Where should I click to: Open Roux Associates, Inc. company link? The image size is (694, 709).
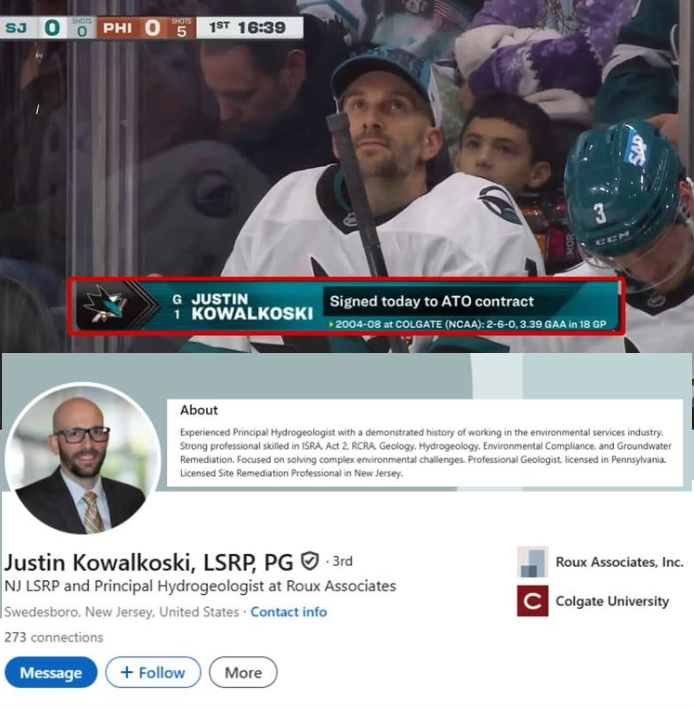[619, 562]
